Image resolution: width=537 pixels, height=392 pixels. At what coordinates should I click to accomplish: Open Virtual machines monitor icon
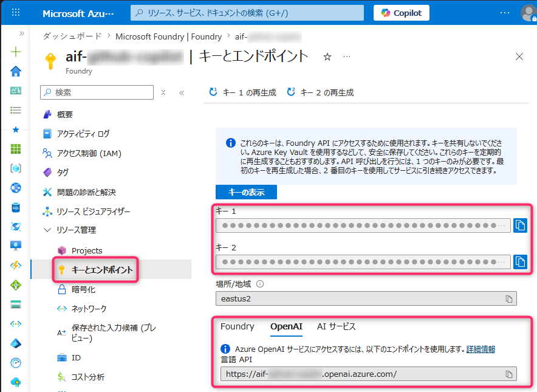click(16, 246)
